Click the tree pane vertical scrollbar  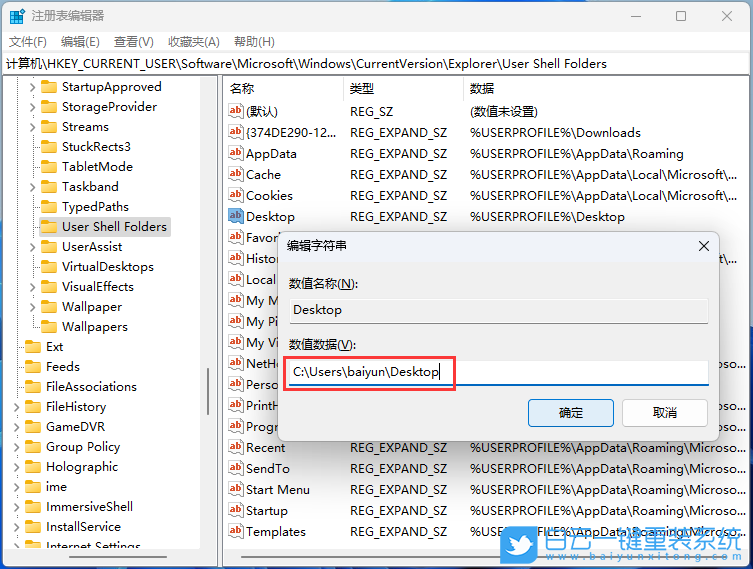208,391
